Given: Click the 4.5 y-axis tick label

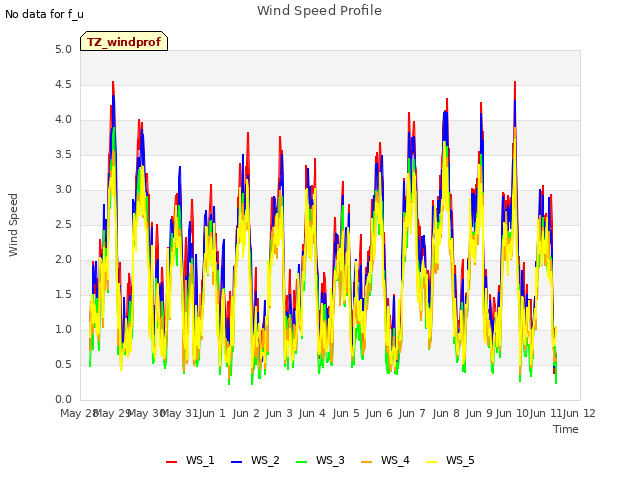Looking at the screenshot, I should (63, 85).
